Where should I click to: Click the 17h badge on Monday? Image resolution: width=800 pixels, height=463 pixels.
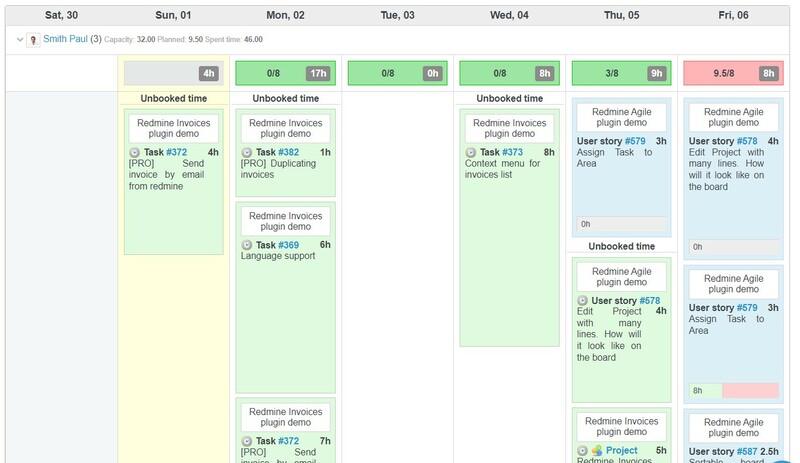[318, 73]
